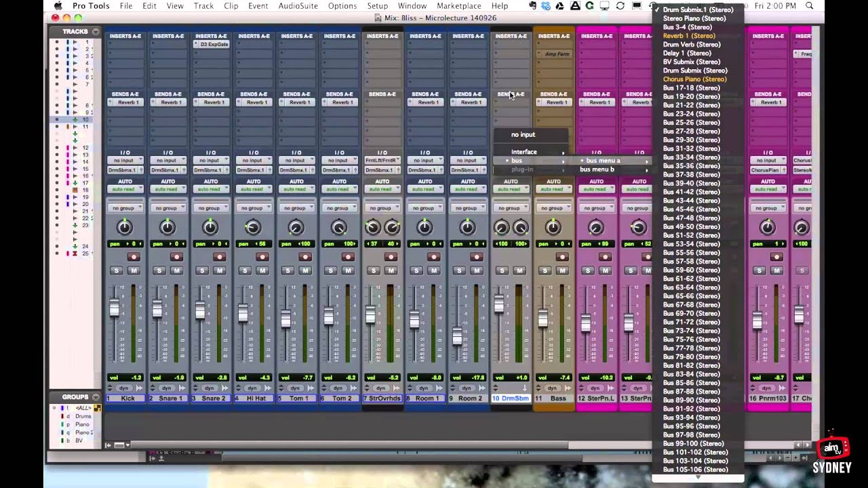Record-arm the Room 1 track
Screen dimensions: 868x488
click(433, 257)
